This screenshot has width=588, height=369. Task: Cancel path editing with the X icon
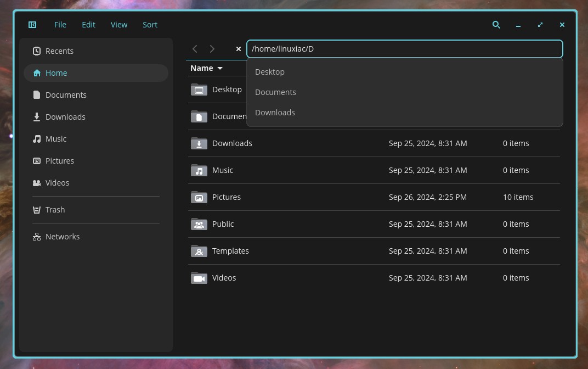tap(238, 49)
